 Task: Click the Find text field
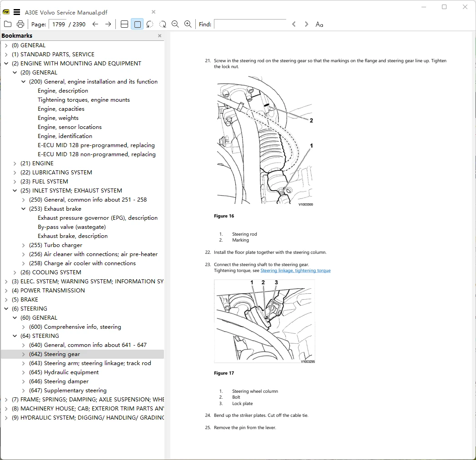click(x=250, y=24)
